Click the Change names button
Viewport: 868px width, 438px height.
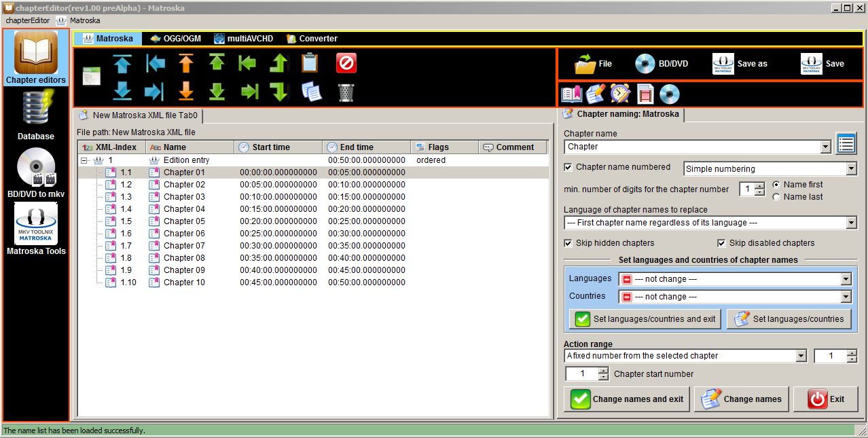pos(741,399)
